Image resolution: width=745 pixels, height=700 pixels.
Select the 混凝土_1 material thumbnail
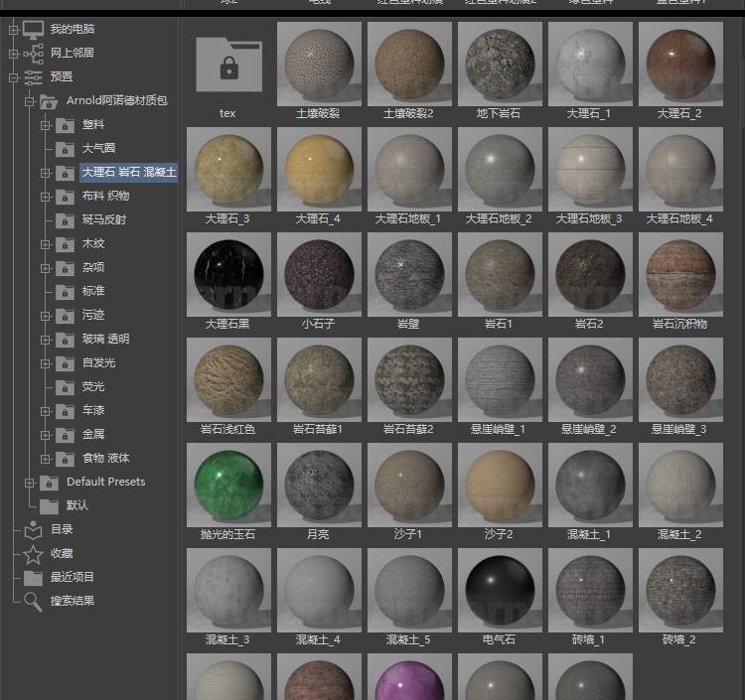(x=590, y=485)
